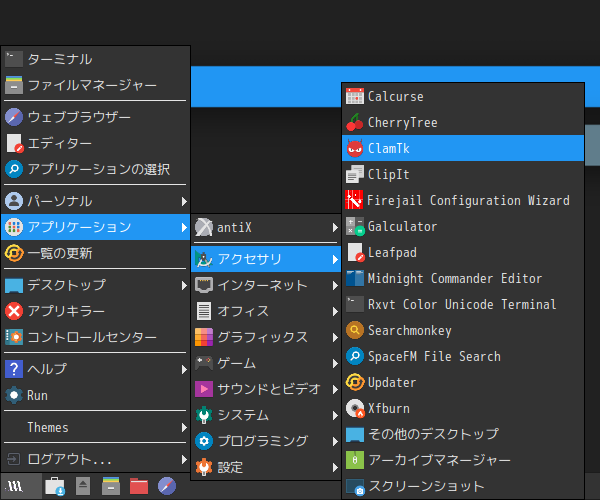Screen dimensions: 600x500
Task: Open the 設定 category menu
Action: click(x=266, y=467)
